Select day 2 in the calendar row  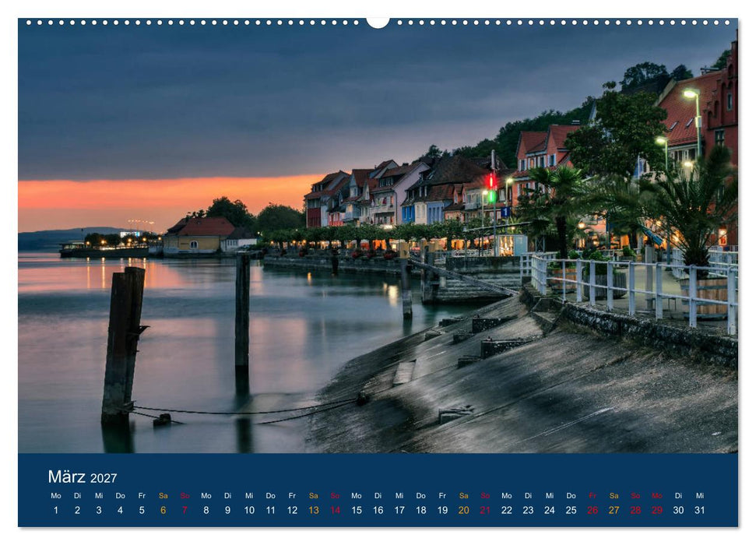tap(77, 510)
